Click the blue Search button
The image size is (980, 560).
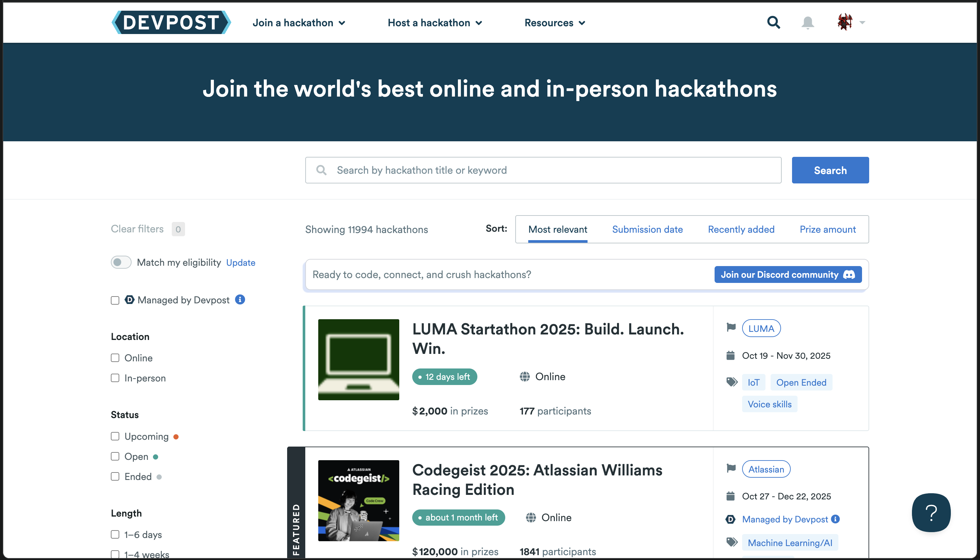coord(830,170)
